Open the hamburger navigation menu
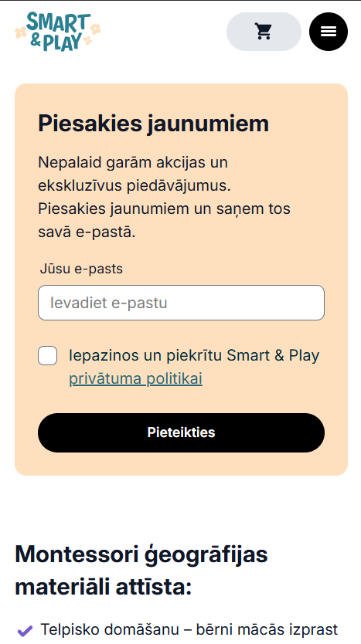 (329, 32)
